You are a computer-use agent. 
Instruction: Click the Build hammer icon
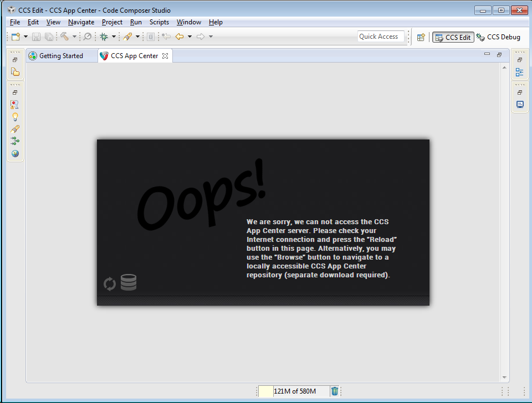point(64,37)
